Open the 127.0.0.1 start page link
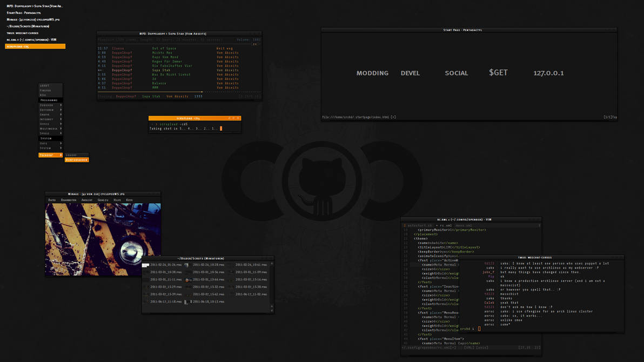Viewport: 644px width, 362px height. click(x=548, y=73)
